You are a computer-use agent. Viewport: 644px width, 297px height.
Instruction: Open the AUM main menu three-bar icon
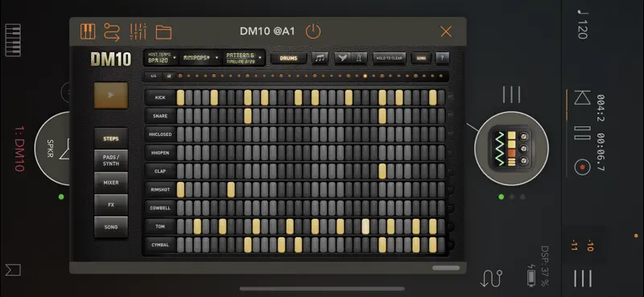[x=583, y=278]
